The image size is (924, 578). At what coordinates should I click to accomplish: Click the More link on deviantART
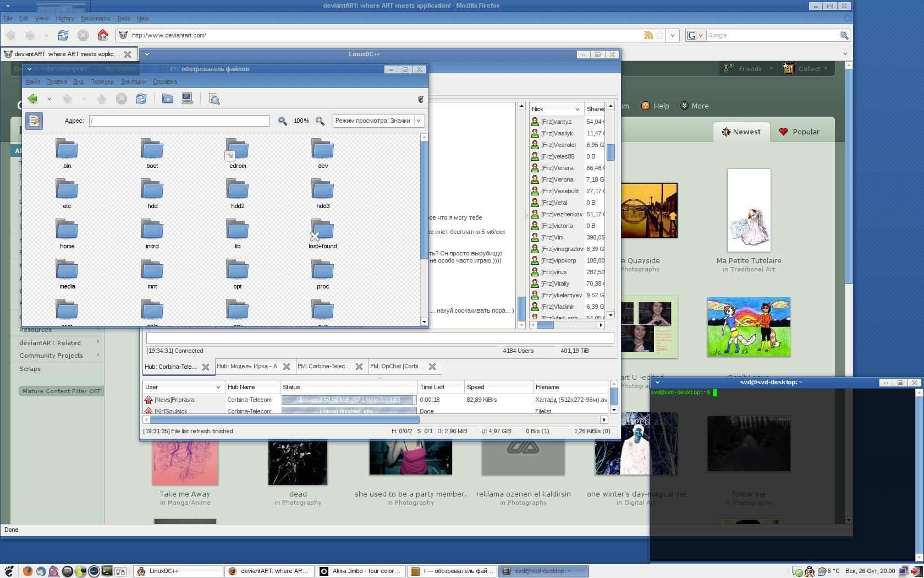(x=695, y=106)
